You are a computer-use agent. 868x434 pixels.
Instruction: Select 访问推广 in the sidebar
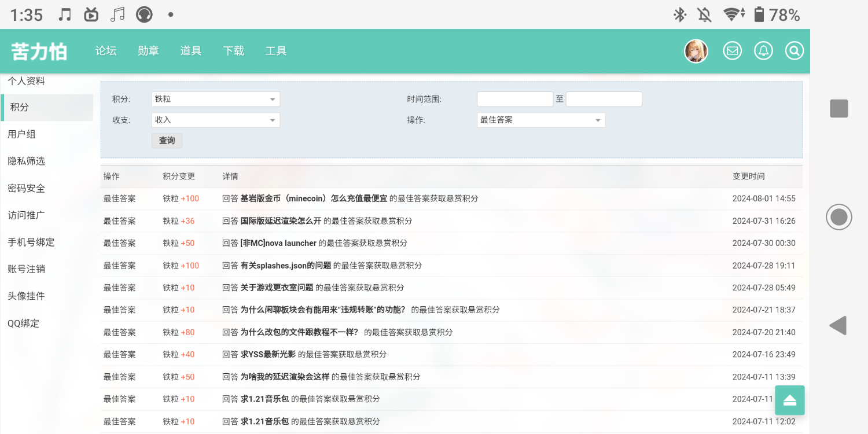point(26,215)
